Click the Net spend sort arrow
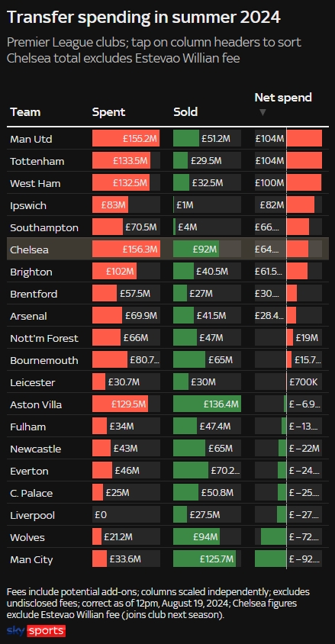Viewport: 335px width, 644px height. [x=263, y=112]
